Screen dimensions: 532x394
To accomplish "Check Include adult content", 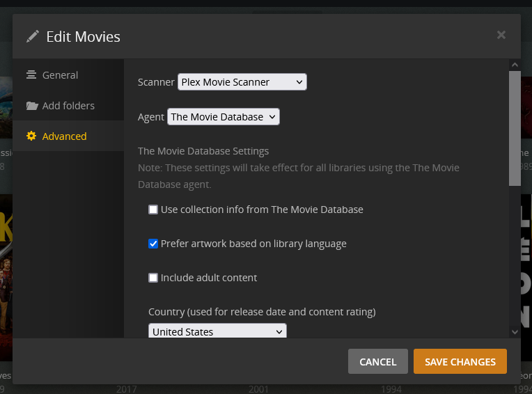I will [x=153, y=278].
